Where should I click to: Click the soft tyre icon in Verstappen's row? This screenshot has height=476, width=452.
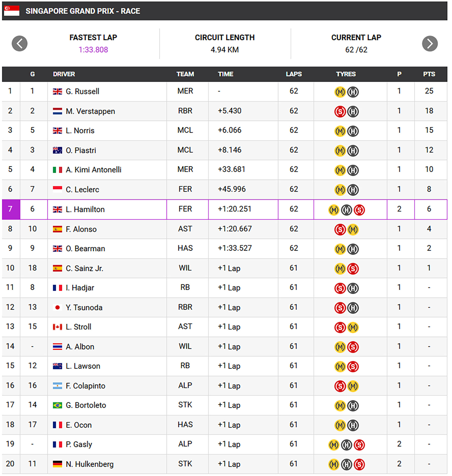click(x=340, y=112)
